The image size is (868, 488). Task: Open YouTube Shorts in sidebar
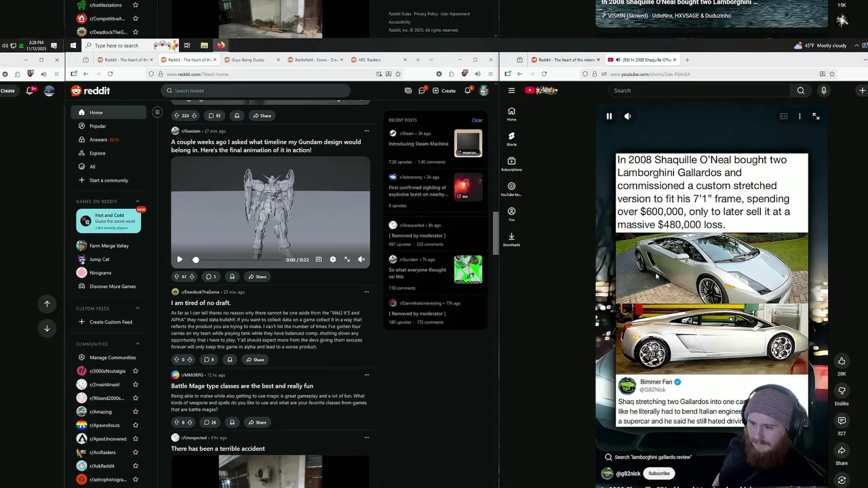511,139
